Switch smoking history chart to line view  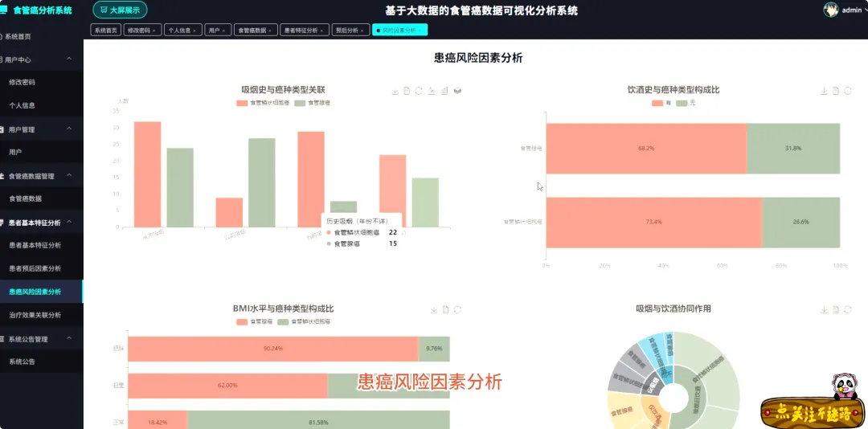[x=432, y=91]
